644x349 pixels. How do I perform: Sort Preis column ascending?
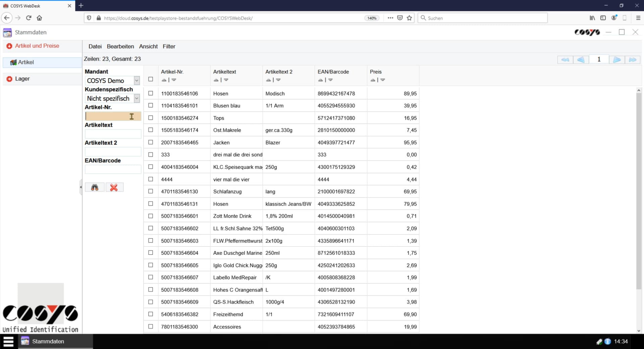(x=373, y=80)
